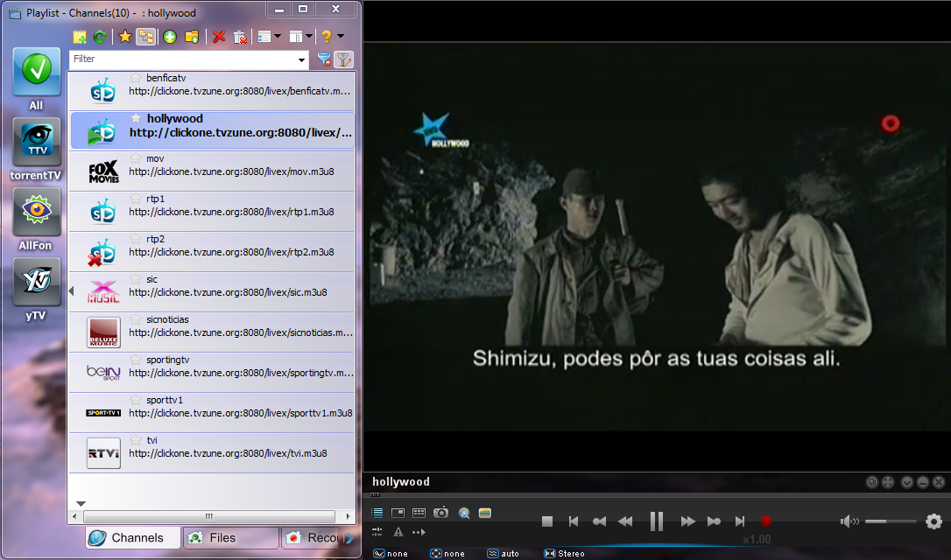Select the AllFon source
Screen dimensions: 951x560
(37, 220)
